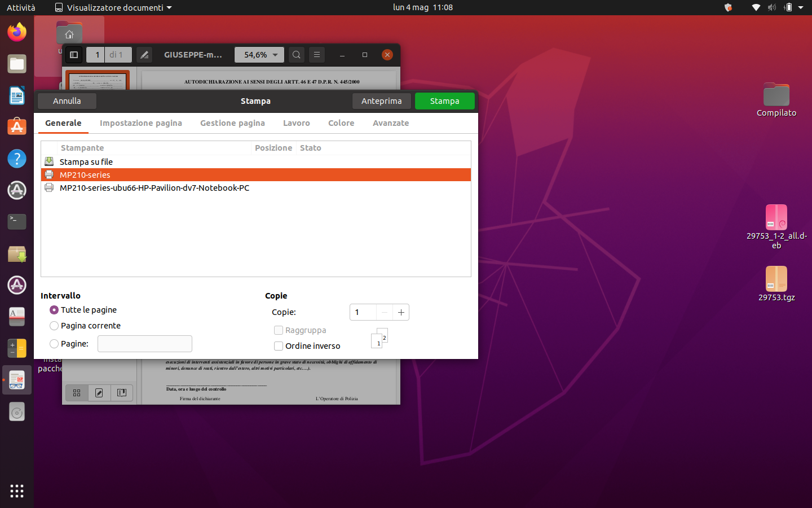Open the disc drive icon in dock
This screenshot has width=812, height=508.
(17, 412)
